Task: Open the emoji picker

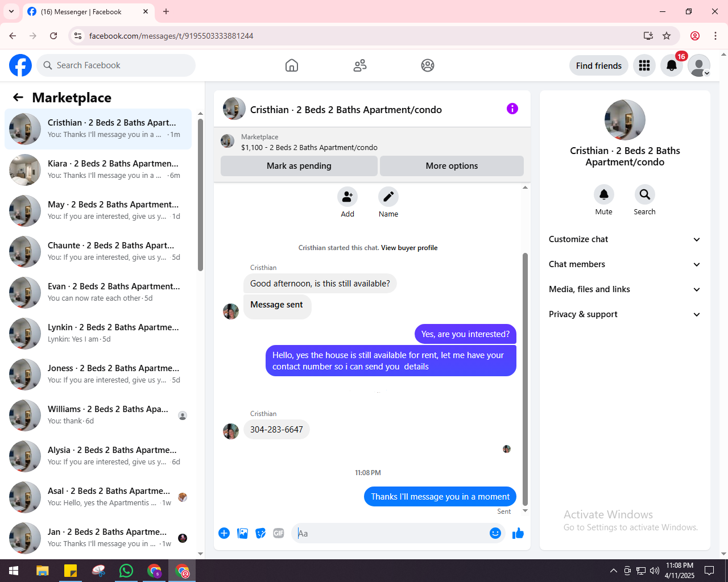Action: (495, 533)
